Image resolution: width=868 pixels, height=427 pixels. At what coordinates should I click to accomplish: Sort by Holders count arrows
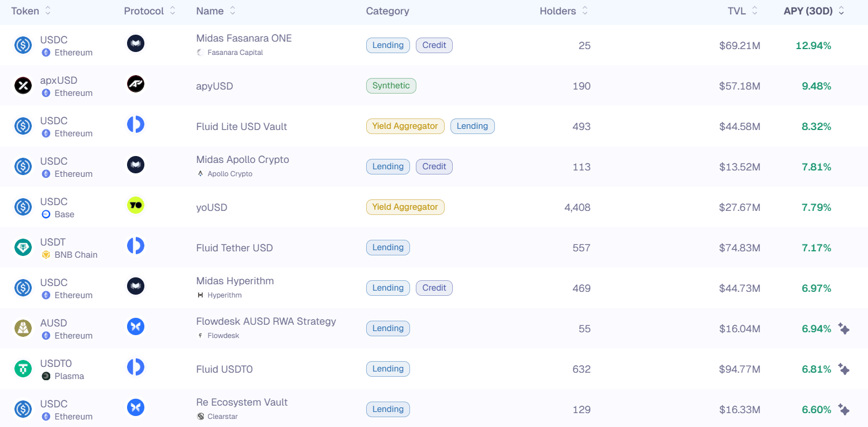(585, 11)
